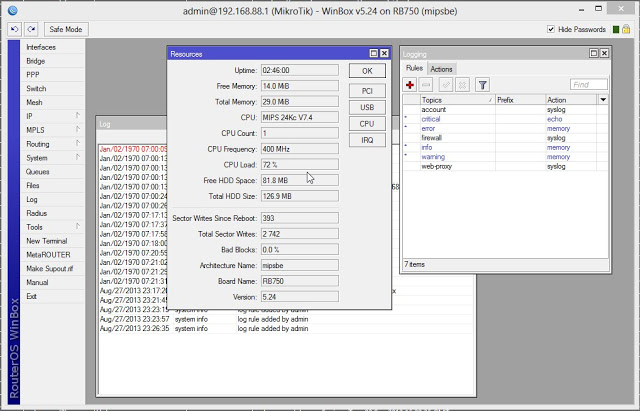Maximize the Logging window
Viewport: 640px width, 411px height.
(x=594, y=53)
